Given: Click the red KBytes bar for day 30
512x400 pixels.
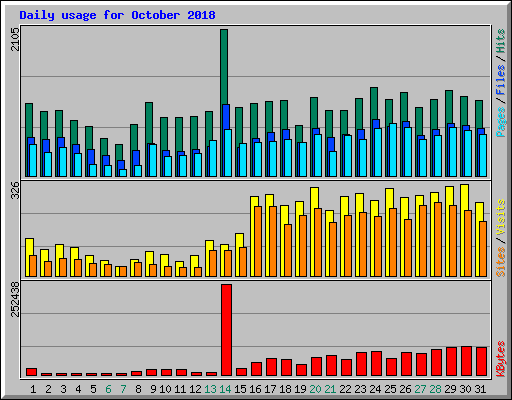Looking at the screenshot, I should pos(466,361).
